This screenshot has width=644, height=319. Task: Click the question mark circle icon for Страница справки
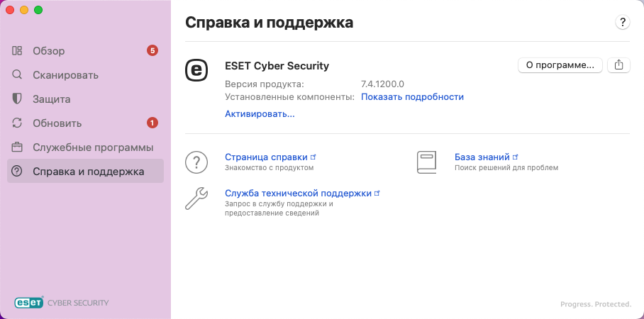click(x=196, y=162)
